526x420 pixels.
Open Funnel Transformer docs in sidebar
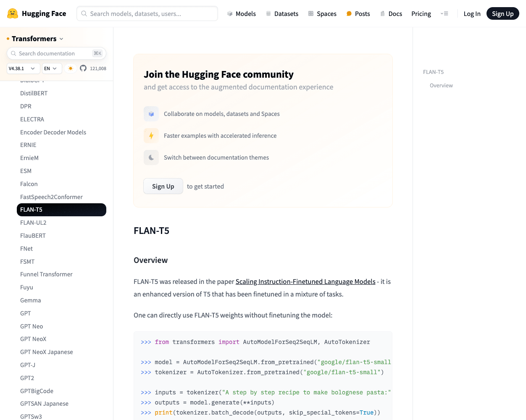click(x=46, y=274)
